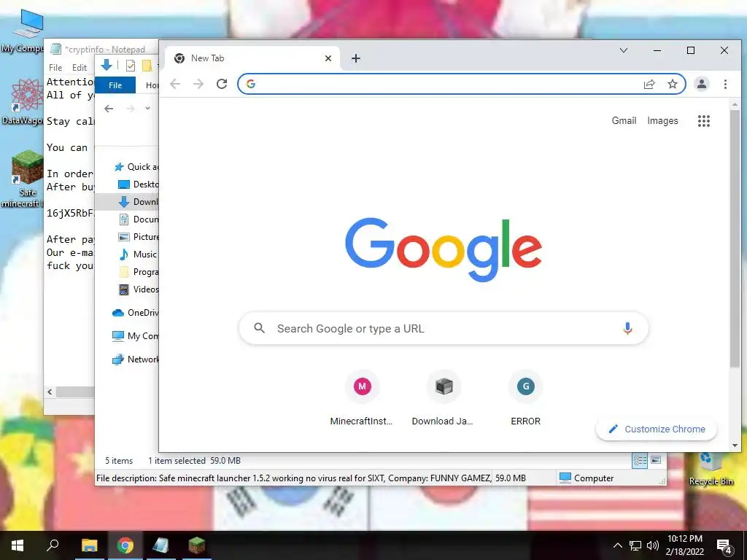Select Pictures in Explorer navigation pane
Screen dimensions: 747x560
pyautogui.click(x=138, y=237)
